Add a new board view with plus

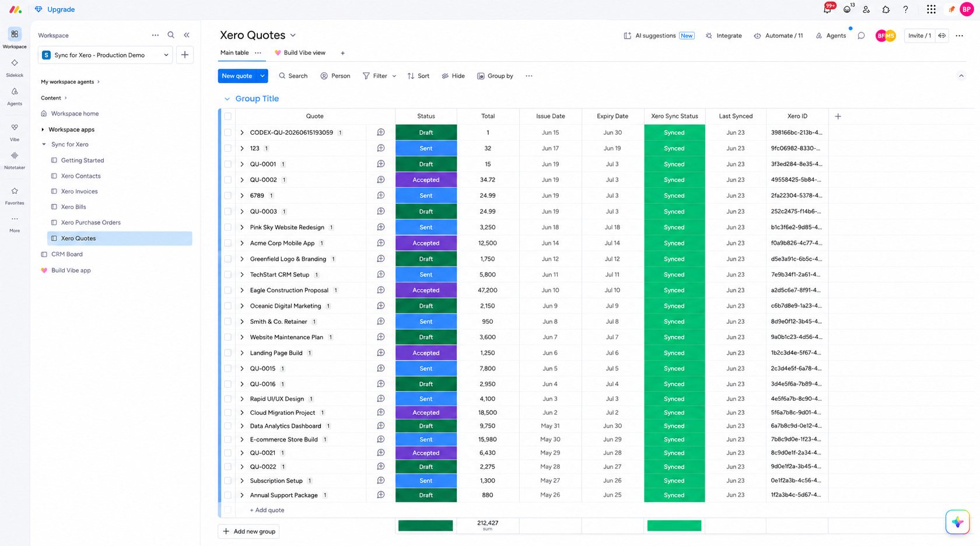(x=343, y=53)
